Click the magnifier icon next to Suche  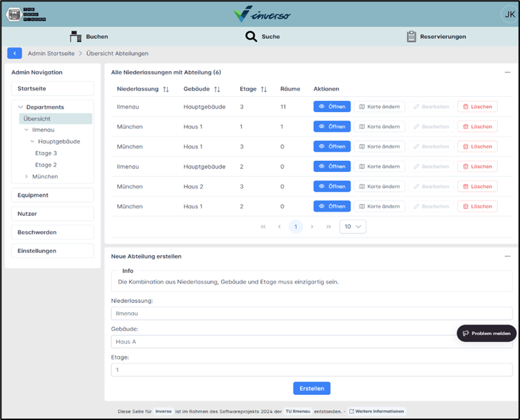coord(251,36)
